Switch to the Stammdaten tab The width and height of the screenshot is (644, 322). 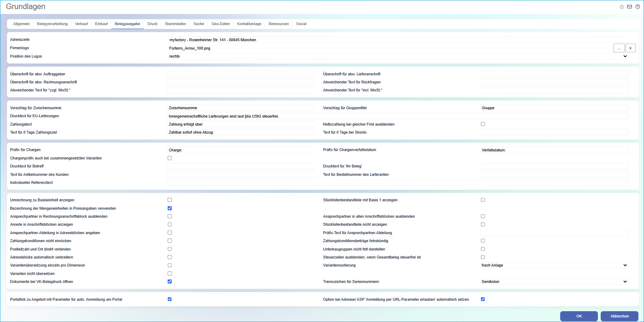[x=175, y=24]
